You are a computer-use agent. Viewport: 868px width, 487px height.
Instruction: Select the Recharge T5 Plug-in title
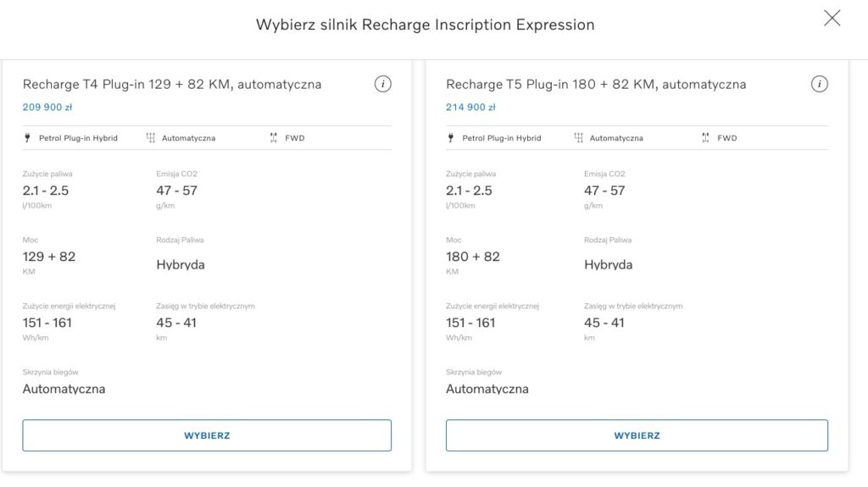pyautogui.click(x=596, y=84)
